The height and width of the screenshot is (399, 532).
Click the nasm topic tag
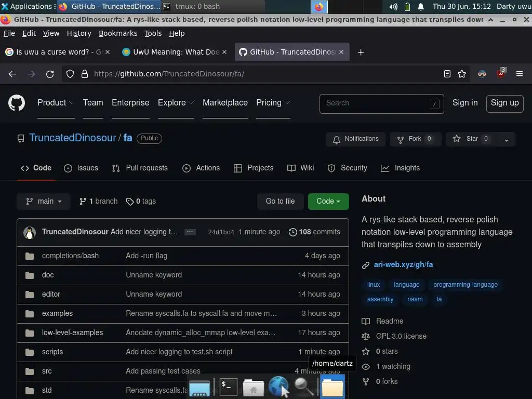tap(415, 300)
